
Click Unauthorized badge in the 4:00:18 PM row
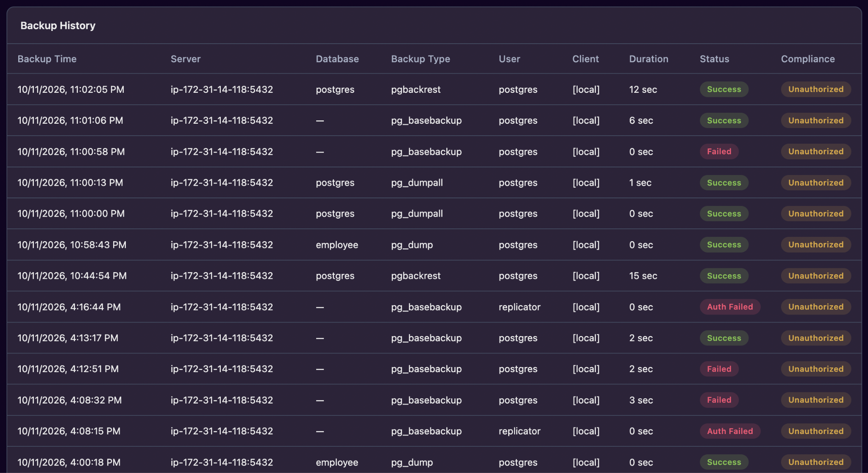coord(816,462)
